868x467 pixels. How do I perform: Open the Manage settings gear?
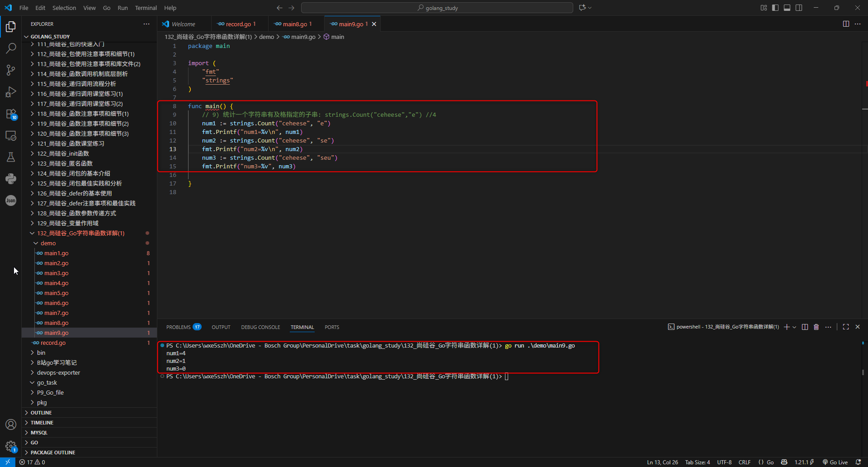tap(11, 446)
